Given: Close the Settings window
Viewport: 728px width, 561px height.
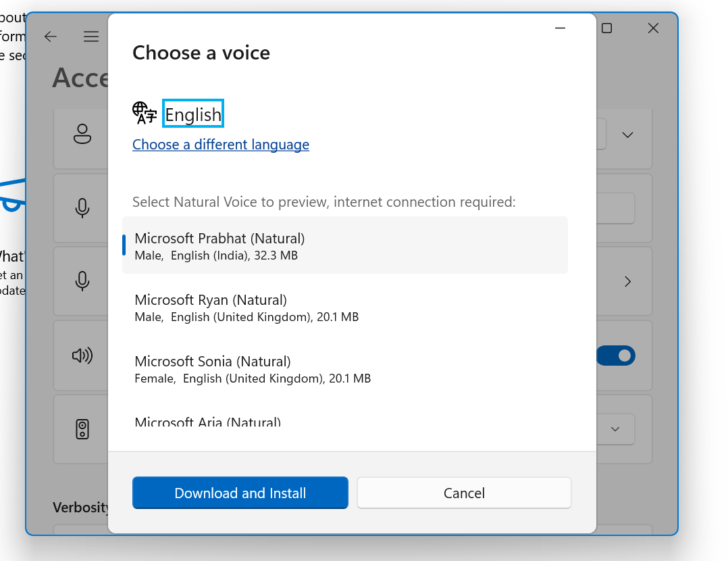Looking at the screenshot, I should tap(653, 28).
